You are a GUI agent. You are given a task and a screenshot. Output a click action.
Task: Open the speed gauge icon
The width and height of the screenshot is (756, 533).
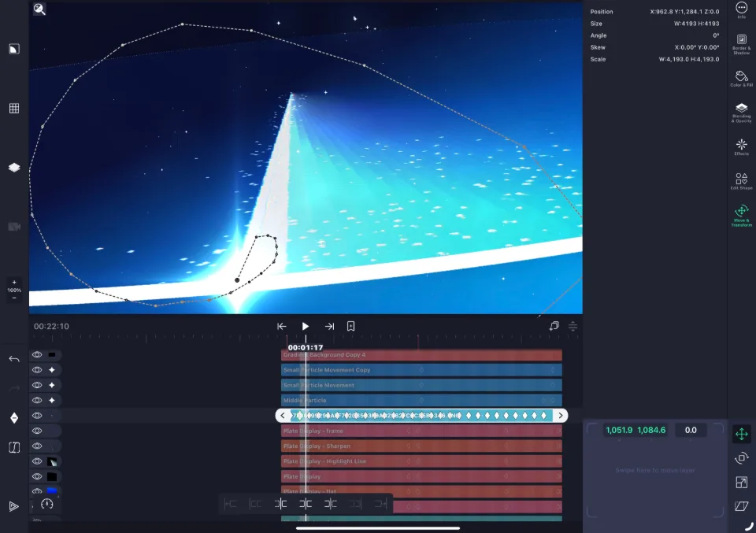(x=46, y=504)
